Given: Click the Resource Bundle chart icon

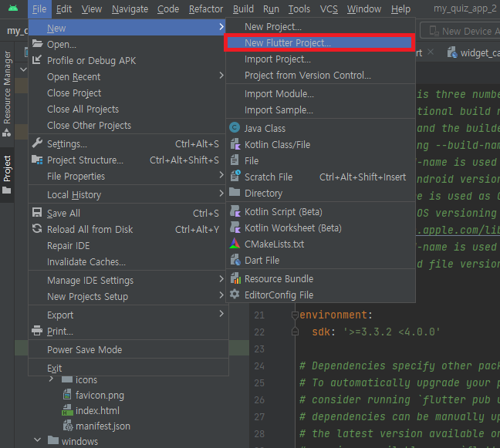Looking at the screenshot, I should coord(235,278).
